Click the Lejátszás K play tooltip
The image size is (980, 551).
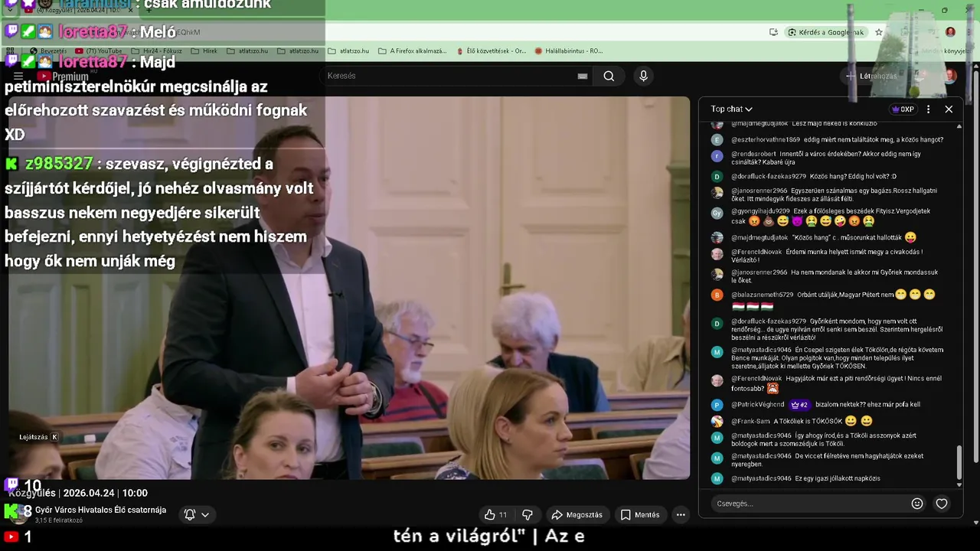pyautogui.click(x=39, y=437)
